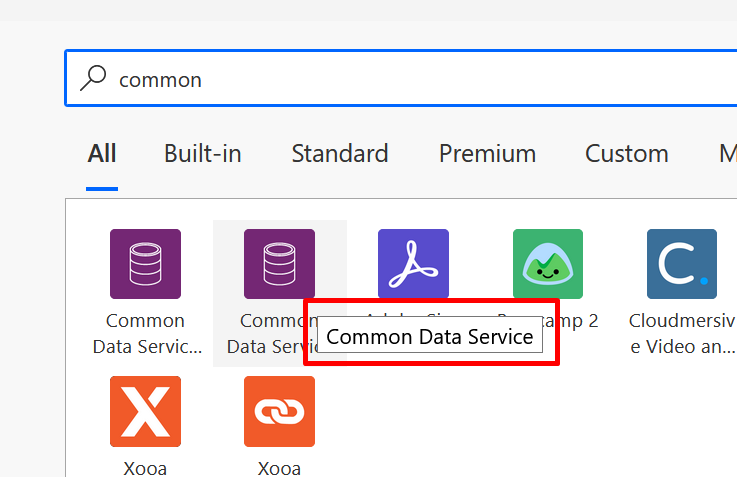Switch to the All tab
This screenshot has width=737, height=477.
[x=102, y=154]
